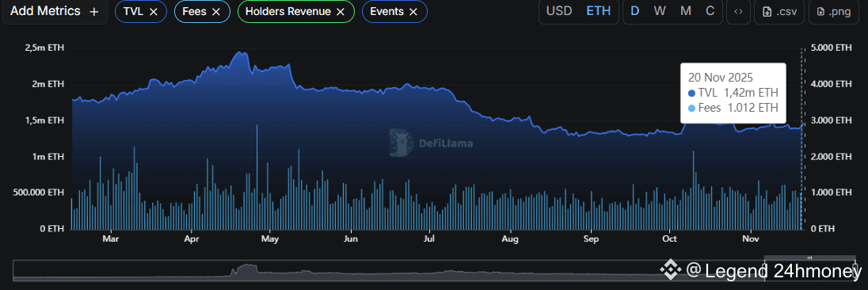
Task: Select monthly M interval
Action: coord(686,12)
